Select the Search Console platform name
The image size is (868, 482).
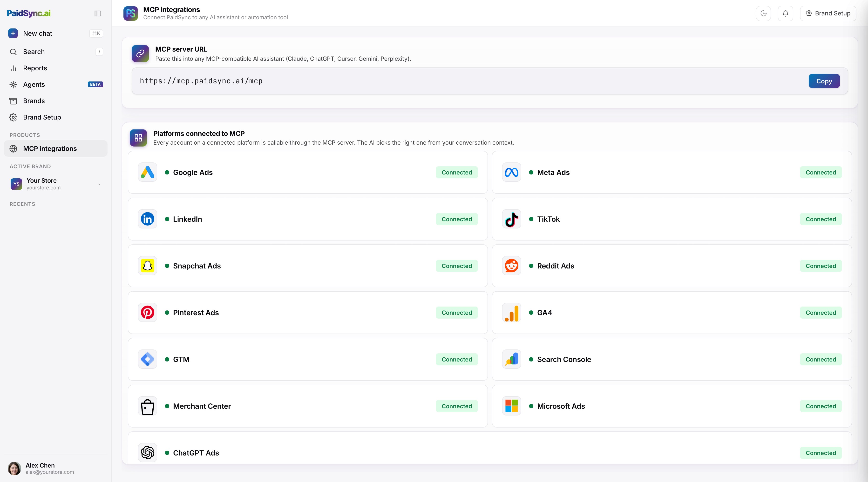[564, 359]
